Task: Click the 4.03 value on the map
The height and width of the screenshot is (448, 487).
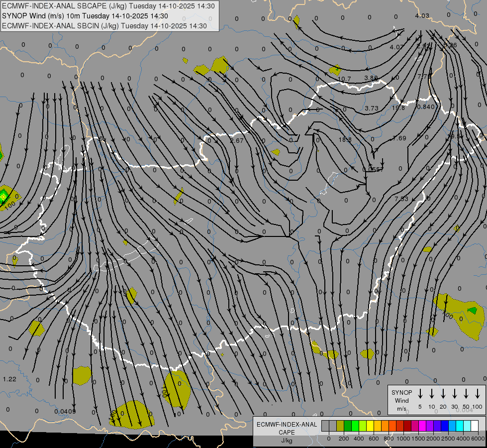Action: tap(422, 15)
